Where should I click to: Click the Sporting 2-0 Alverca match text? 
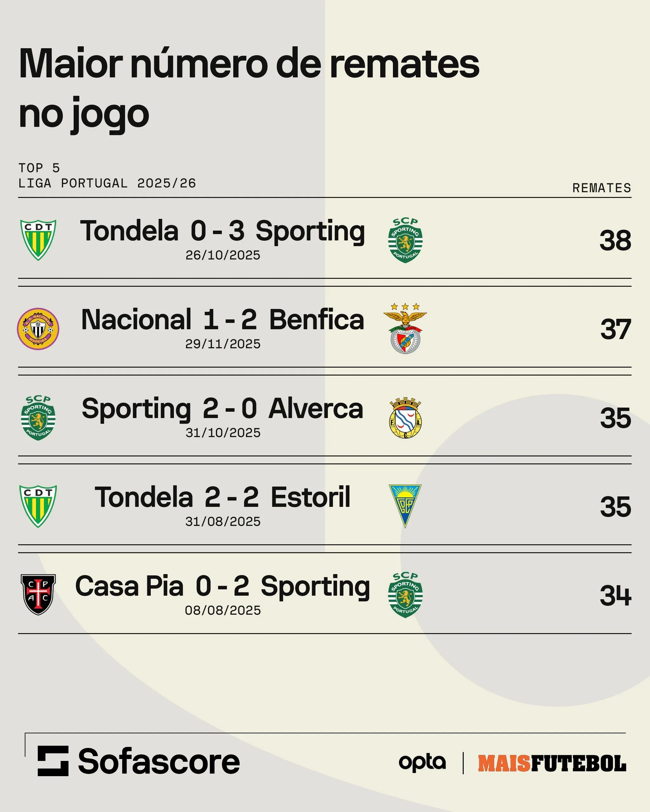point(222,409)
